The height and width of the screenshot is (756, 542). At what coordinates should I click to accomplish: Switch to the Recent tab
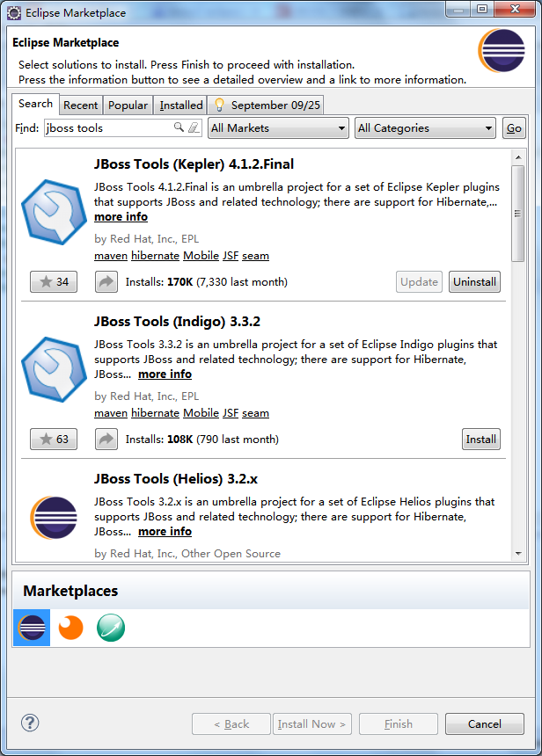(x=81, y=105)
